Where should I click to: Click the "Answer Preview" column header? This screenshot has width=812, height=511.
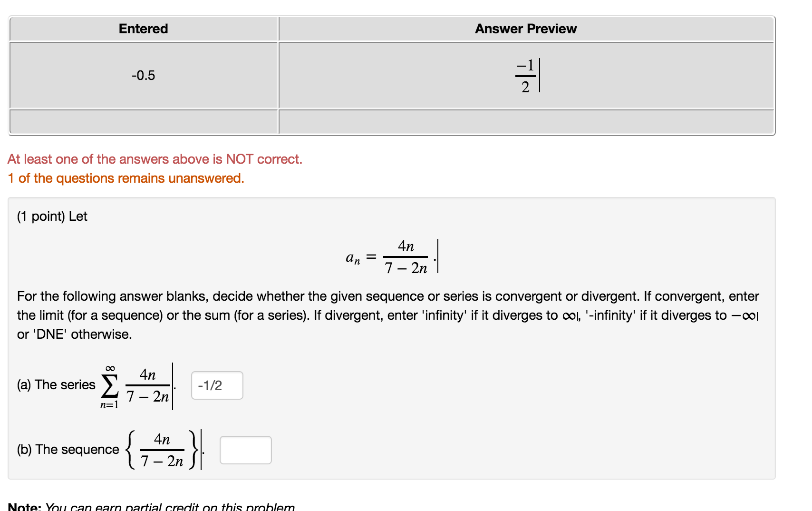pyautogui.click(x=526, y=29)
